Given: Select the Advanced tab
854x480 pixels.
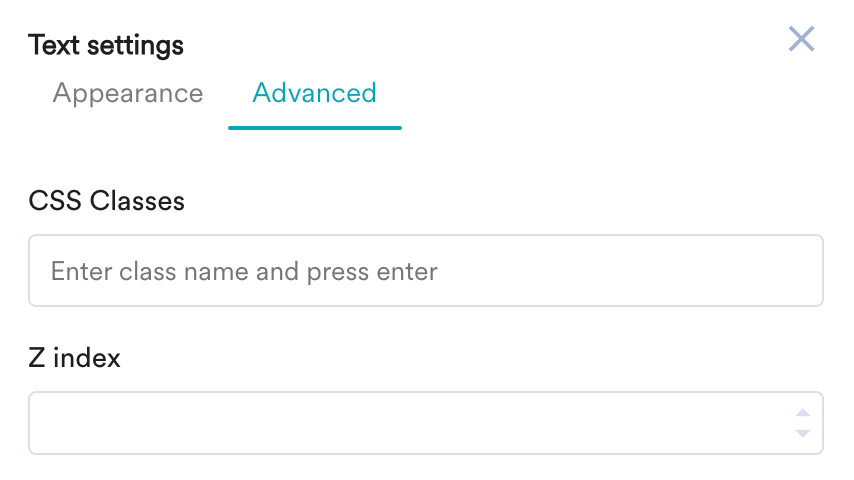Looking at the screenshot, I should [x=314, y=94].
